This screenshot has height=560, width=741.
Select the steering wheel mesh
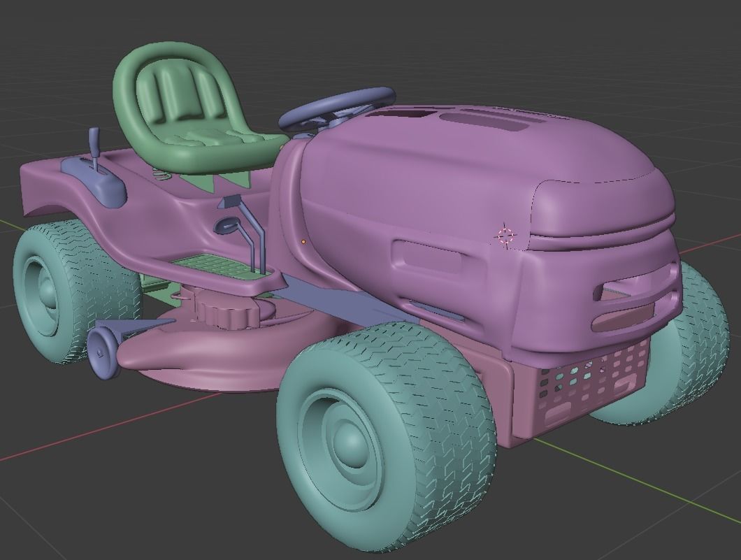click(336, 108)
